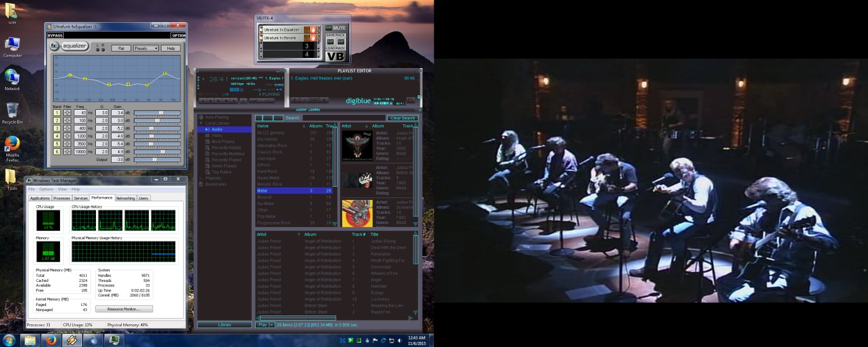Open the user folder desktop icon
The image size is (868, 347).
click(12, 12)
